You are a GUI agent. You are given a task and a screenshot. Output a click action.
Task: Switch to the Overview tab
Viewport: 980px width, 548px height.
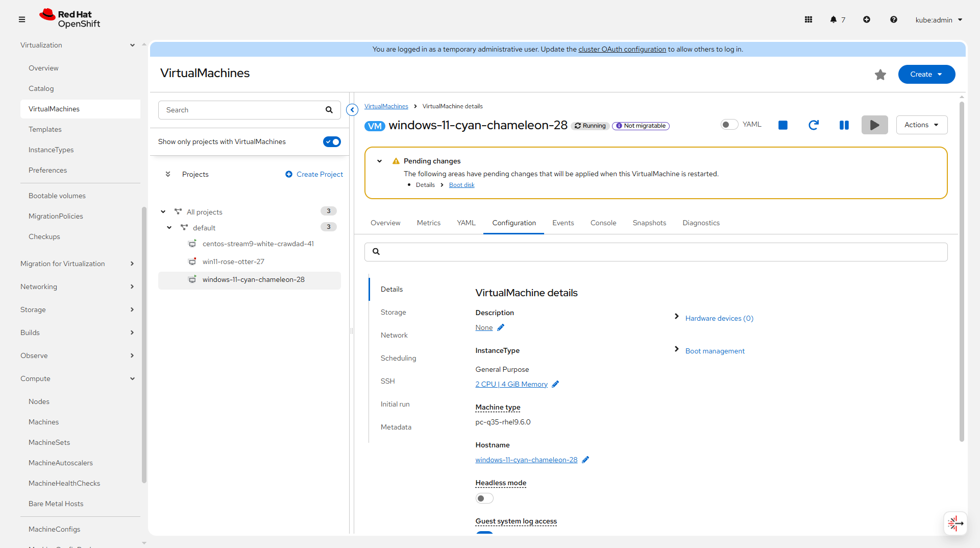[385, 223]
